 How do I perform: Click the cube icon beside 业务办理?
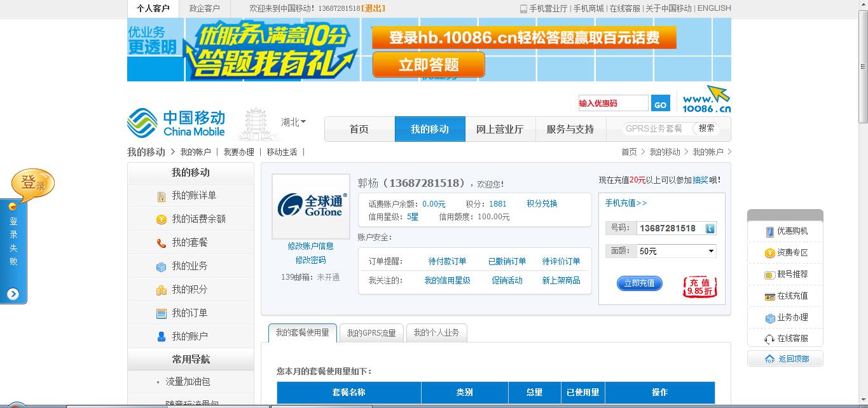[769, 318]
